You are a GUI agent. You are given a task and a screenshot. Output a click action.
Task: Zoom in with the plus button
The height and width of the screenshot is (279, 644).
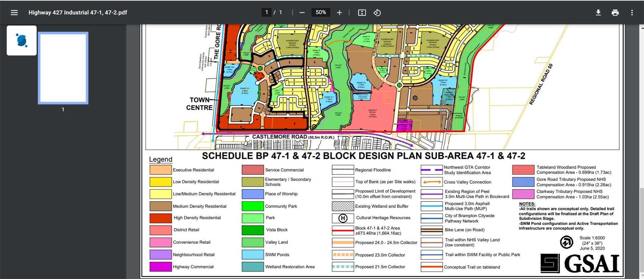[x=339, y=13]
